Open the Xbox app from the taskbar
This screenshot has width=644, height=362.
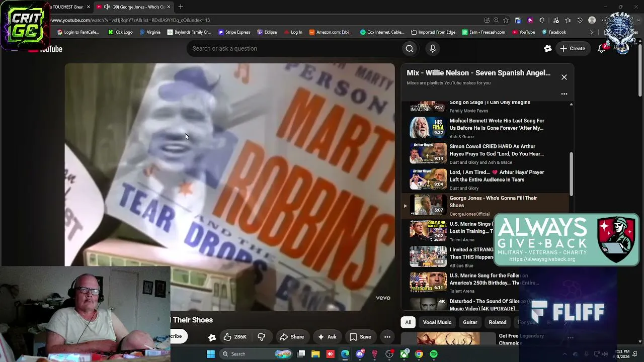404,354
